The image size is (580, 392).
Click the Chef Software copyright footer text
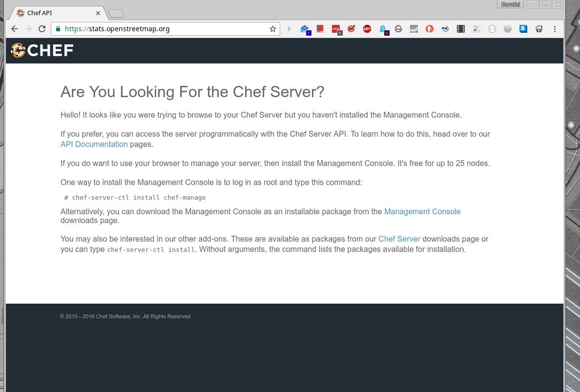125,316
